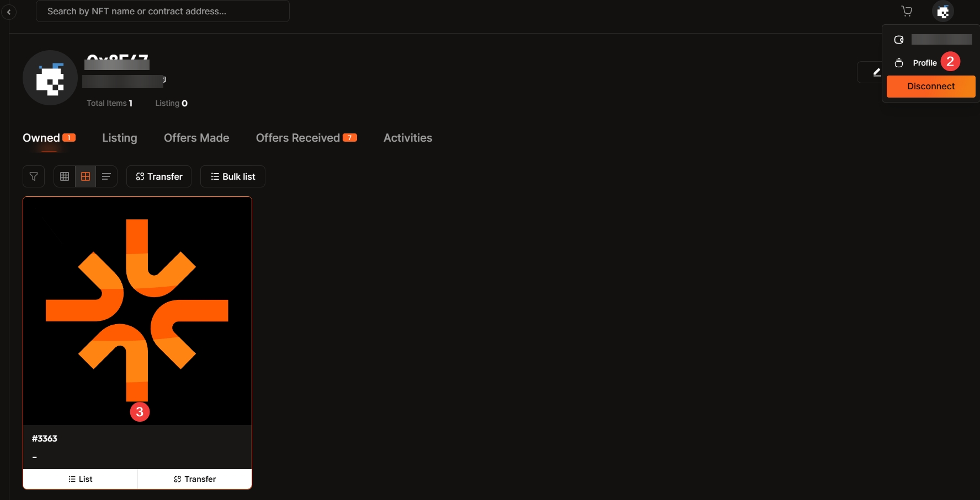Click the account avatar in top bar

[942, 11]
